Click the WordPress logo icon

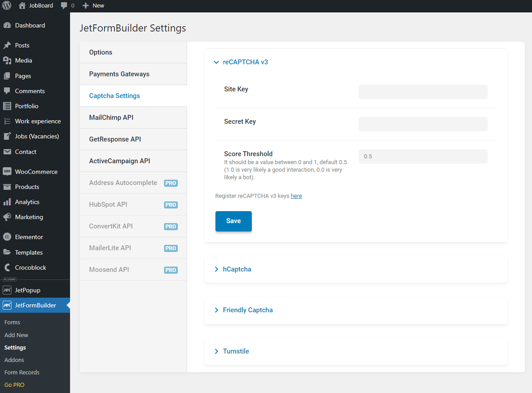click(x=7, y=6)
